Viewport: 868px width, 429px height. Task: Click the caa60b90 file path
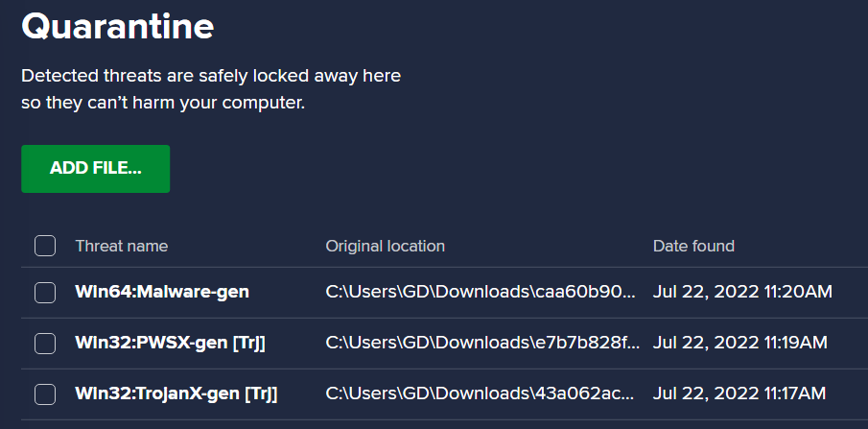(481, 292)
